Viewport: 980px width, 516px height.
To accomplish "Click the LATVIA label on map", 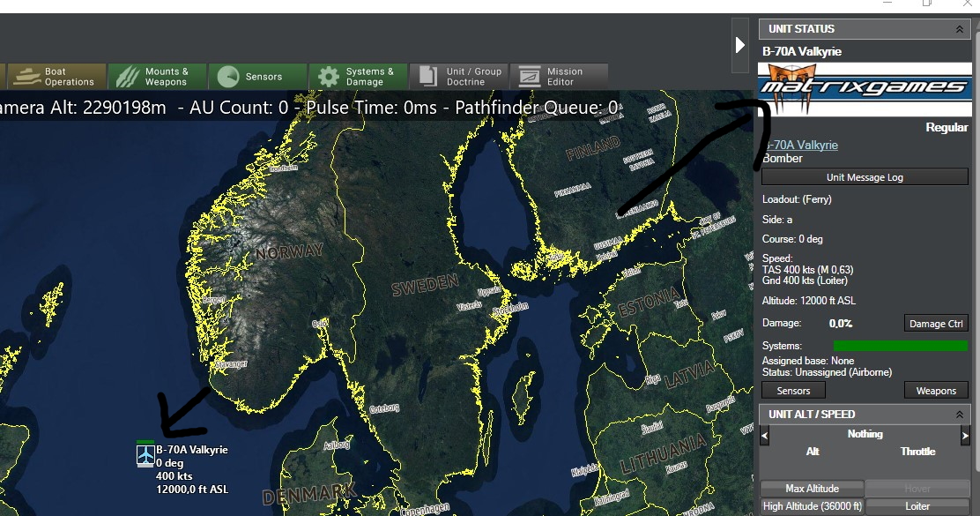I will tap(688, 373).
